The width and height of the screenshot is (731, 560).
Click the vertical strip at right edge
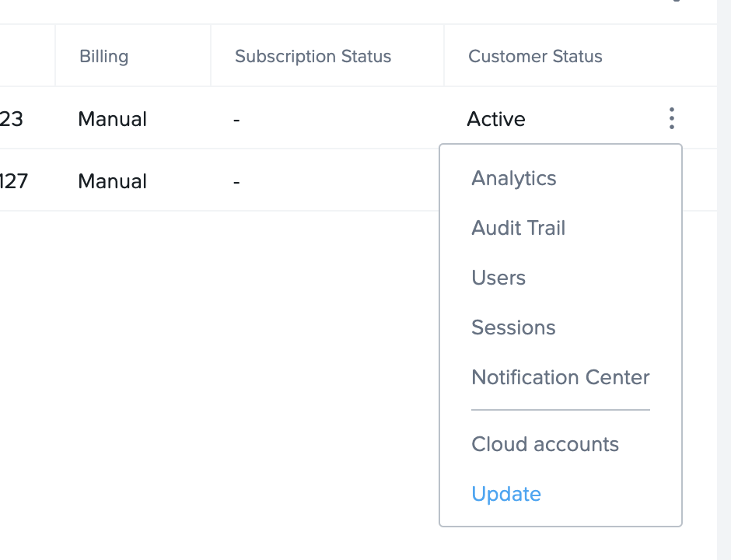coord(723,311)
